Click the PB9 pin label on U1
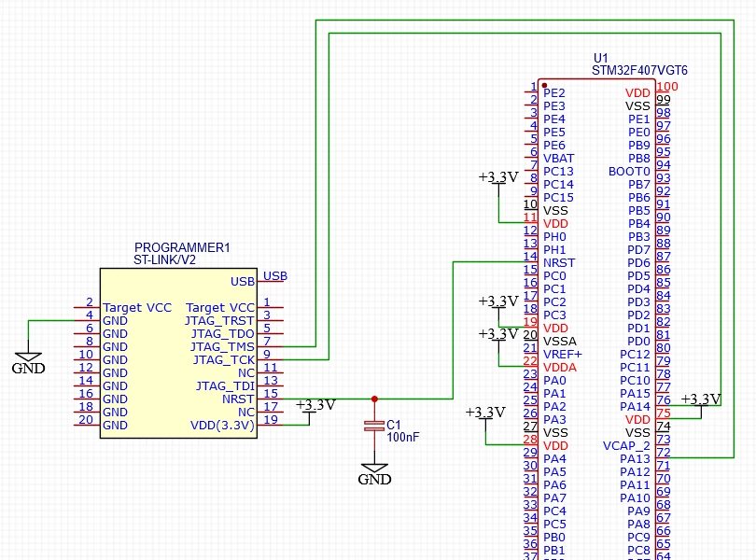Image resolution: width=756 pixels, height=560 pixels. pyautogui.click(x=639, y=146)
